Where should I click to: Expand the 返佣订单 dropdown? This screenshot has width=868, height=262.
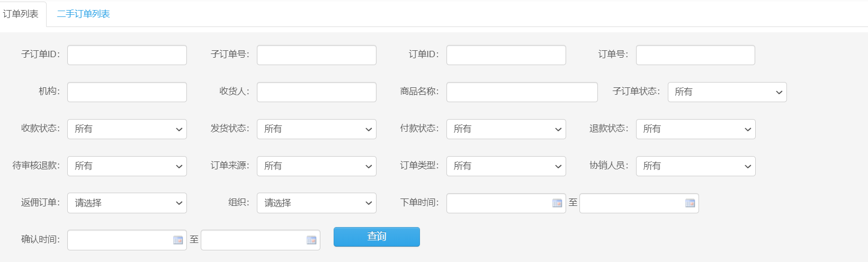(x=127, y=203)
